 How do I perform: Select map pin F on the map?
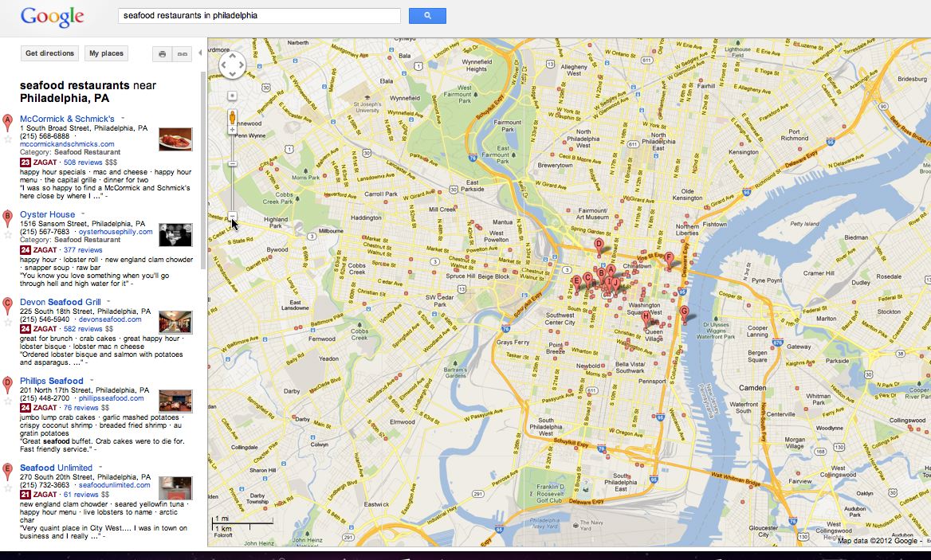670,260
